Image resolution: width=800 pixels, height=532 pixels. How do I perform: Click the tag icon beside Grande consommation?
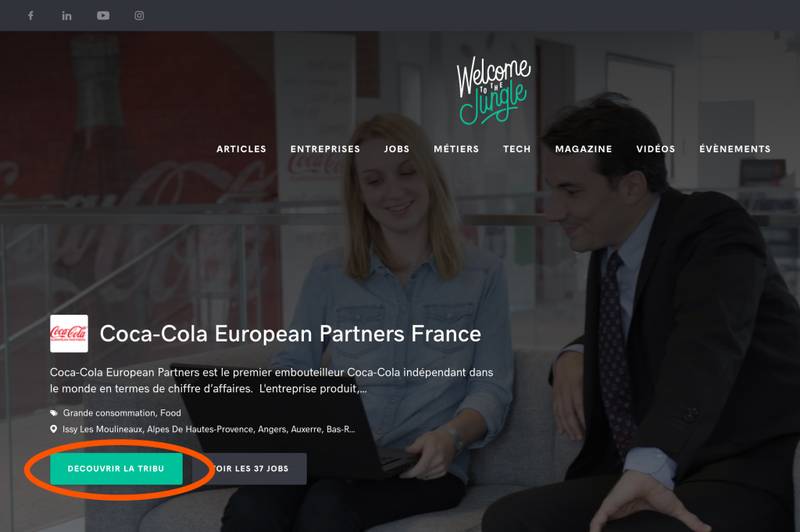[x=54, y=413]
